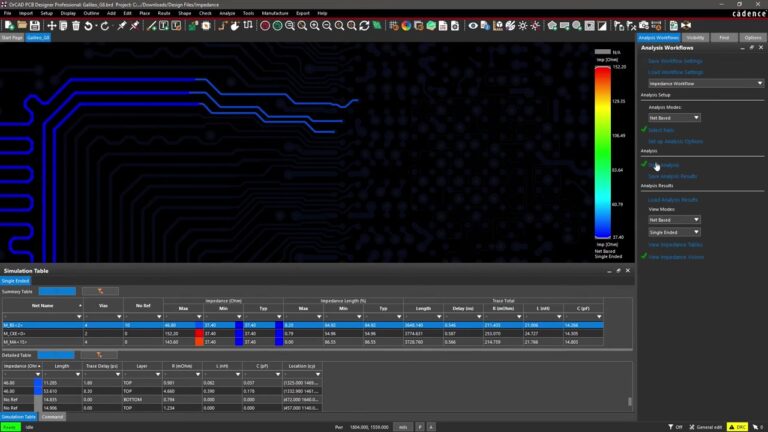Click the trash Delete toolbar icon
Screen dimensions: 768x432
coord(76,25)
